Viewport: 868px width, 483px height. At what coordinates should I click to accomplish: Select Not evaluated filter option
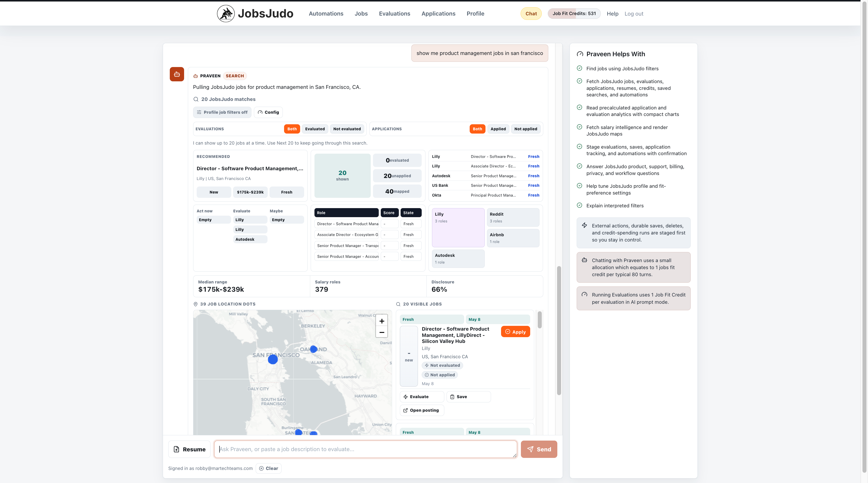tap(347, 129)
